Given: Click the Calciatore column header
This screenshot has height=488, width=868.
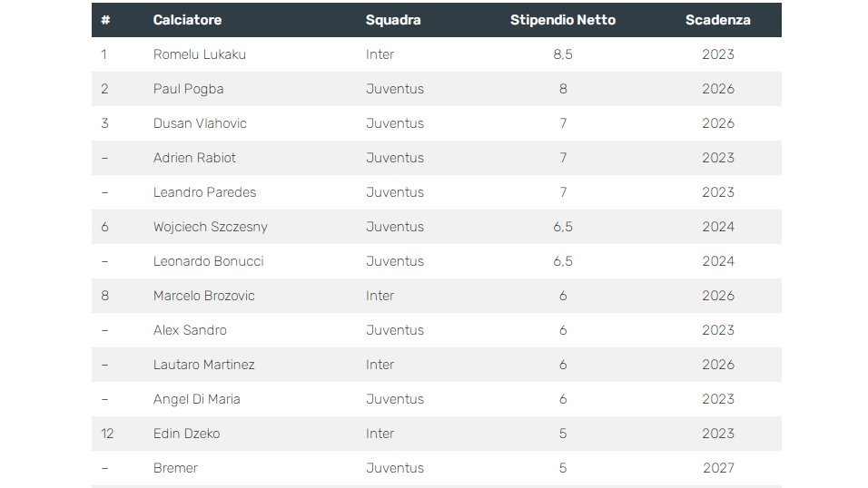Looking at the screenshot, I should (x=187, y=20).
